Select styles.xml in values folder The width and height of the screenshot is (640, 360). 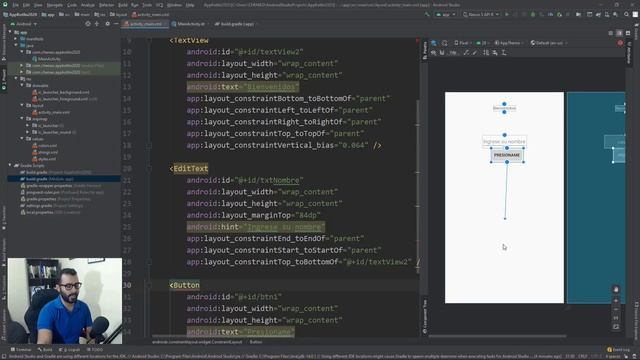(x=44, y=159)
